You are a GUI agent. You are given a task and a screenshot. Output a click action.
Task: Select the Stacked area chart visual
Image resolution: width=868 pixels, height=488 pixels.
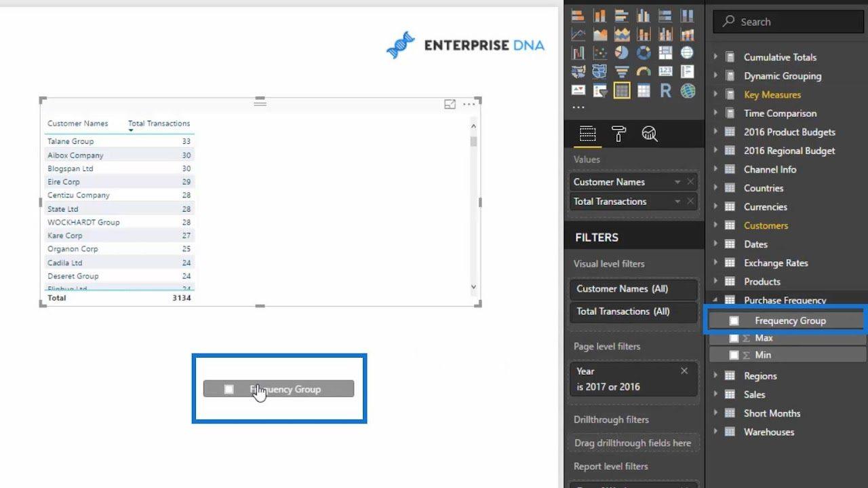pyautogui.click(x=622, y=34)
